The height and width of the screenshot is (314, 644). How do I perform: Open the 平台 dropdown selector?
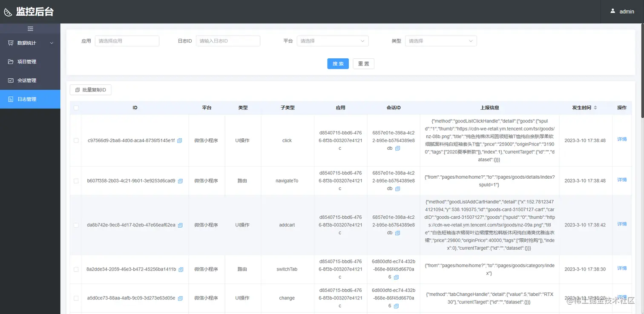coord(332,41)
